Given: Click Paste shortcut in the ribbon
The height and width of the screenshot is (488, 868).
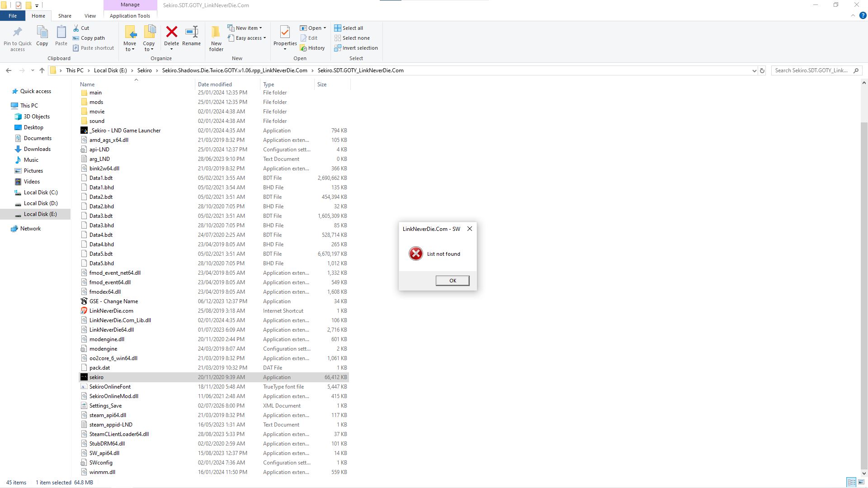Looking at the screenshot, I should tap(93, 48).
